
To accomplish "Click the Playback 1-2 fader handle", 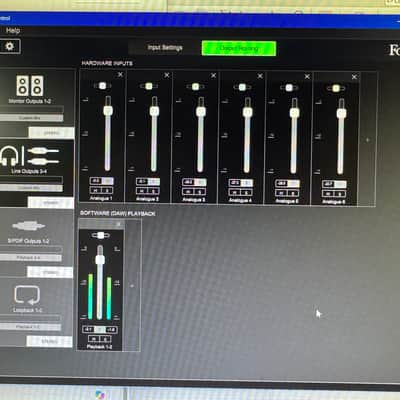I will tap(100, 260).
